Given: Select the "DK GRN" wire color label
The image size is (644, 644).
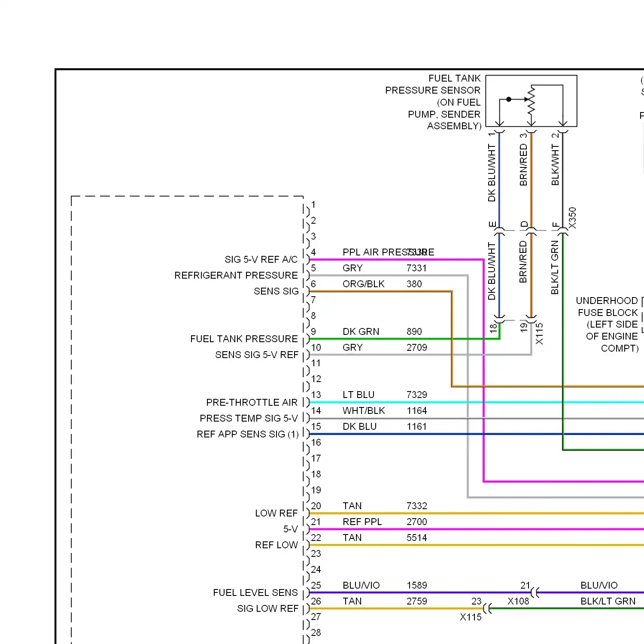Looking at the screenshot, I should [361, 331].
